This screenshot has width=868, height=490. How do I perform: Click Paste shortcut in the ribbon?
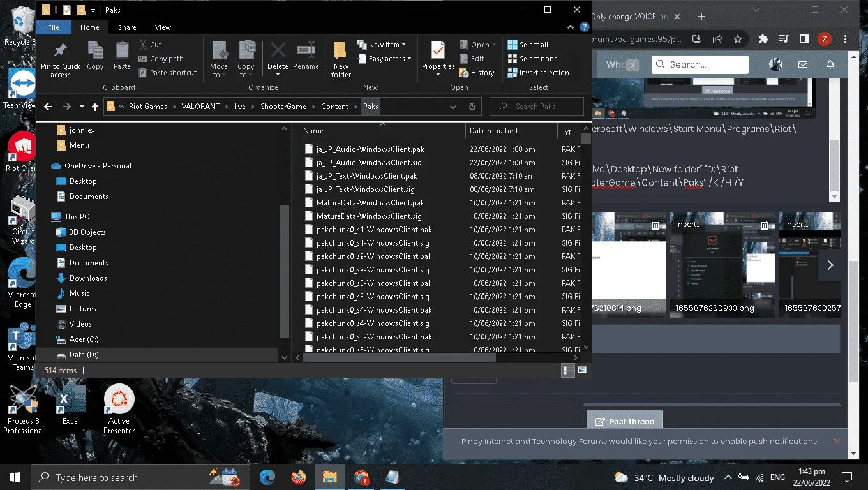pos(167,73)
